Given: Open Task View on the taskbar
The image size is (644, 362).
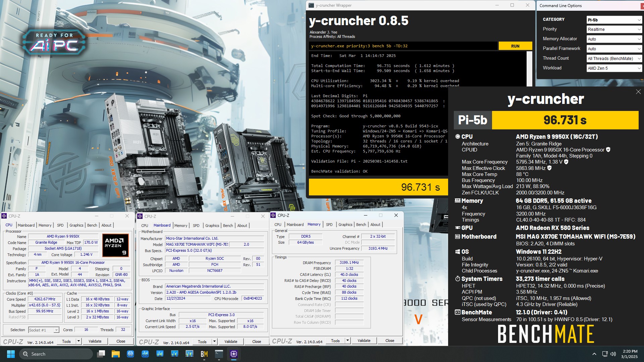Looking at the screenshot, I should (101, 354).
